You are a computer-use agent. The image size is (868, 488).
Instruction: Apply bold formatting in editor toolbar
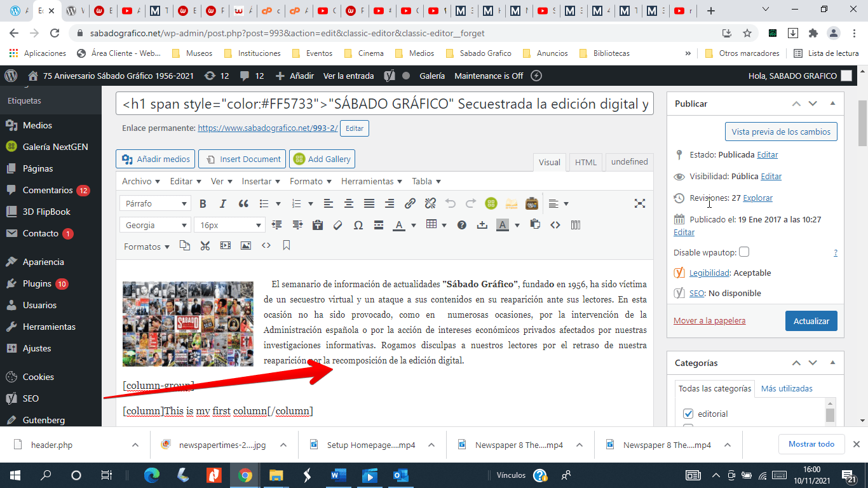pyautogui.click(x=203, y=204)
